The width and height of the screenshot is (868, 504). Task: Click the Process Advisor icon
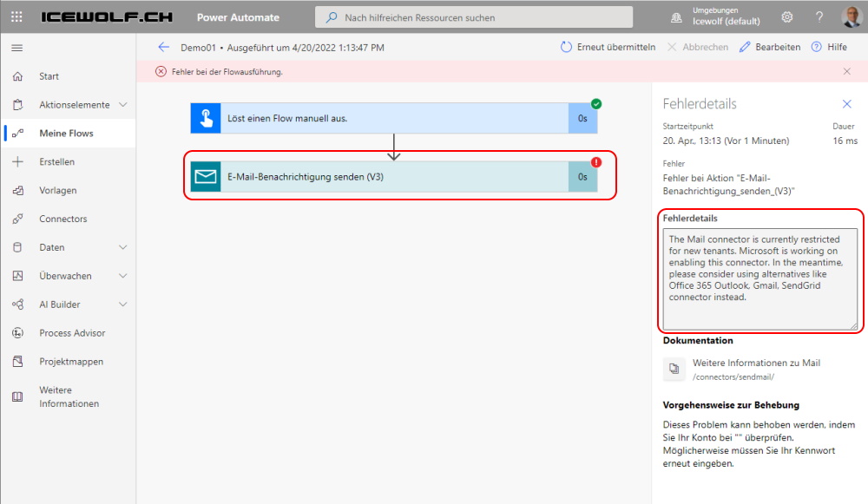[17, 332]
